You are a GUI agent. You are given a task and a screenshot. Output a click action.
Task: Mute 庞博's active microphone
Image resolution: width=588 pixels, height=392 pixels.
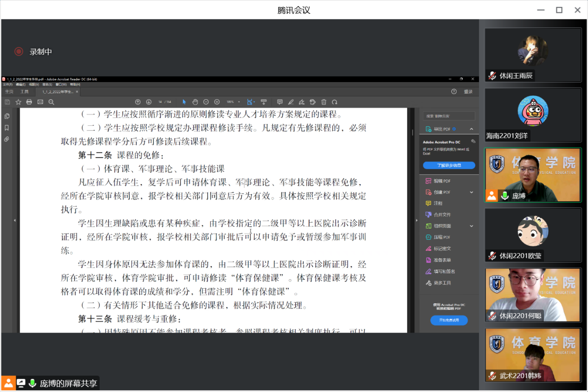tap(504, 196)
